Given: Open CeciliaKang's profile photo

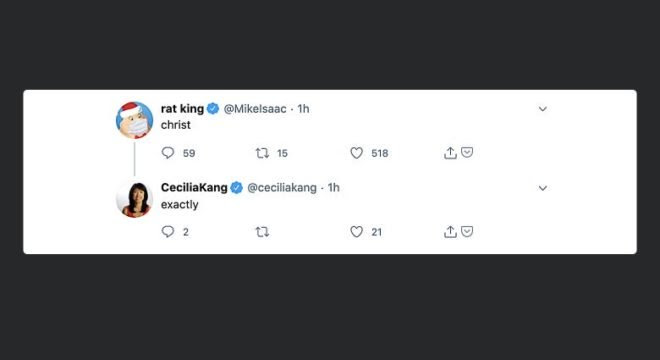Looking at the screenshot, I should point(134,199).
